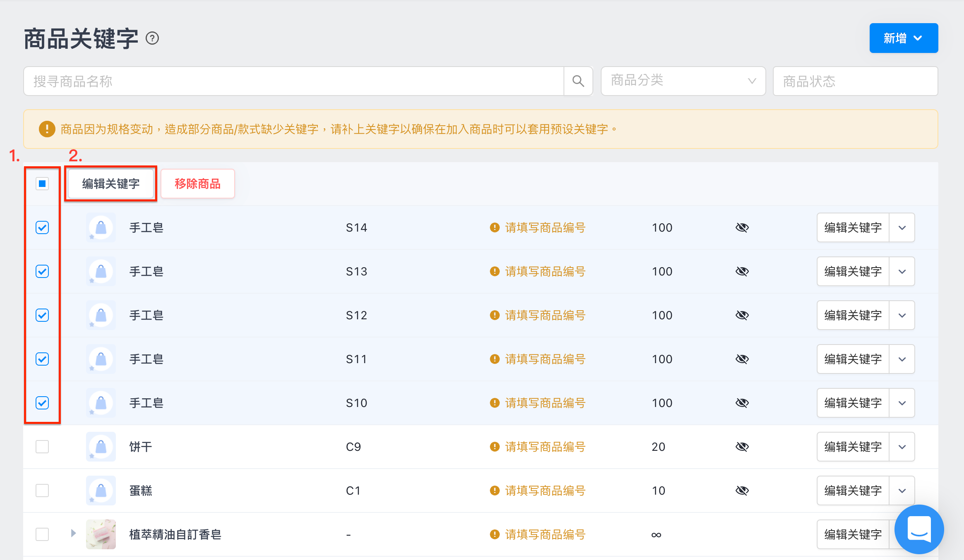Click the product thumbnail of 手工皂 S12
964x560 pixels.
(x=101, y=315)
